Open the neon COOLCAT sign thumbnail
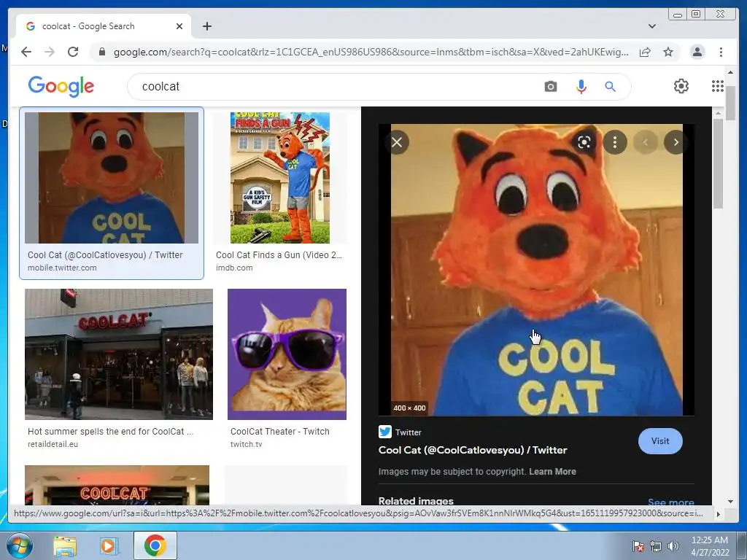Image resolution: width=747 pixels, height=560 pixels. pos(117,485)
